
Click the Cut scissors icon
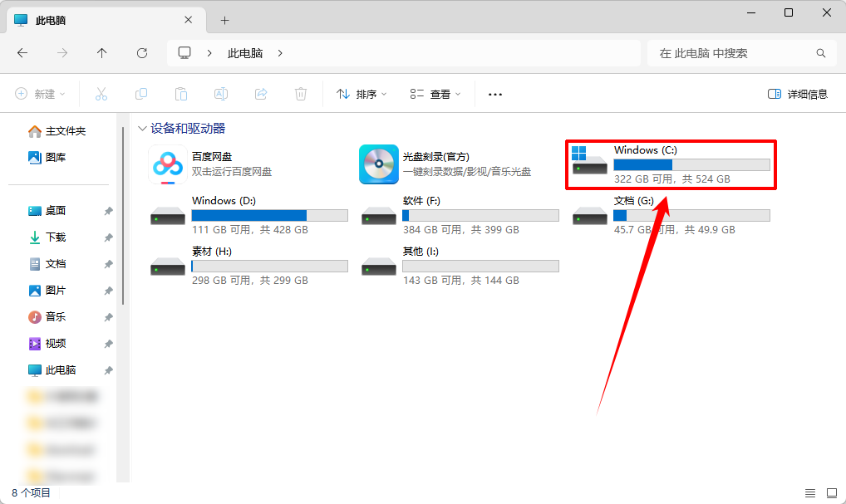pyautogui.click(x=101, y=95)
